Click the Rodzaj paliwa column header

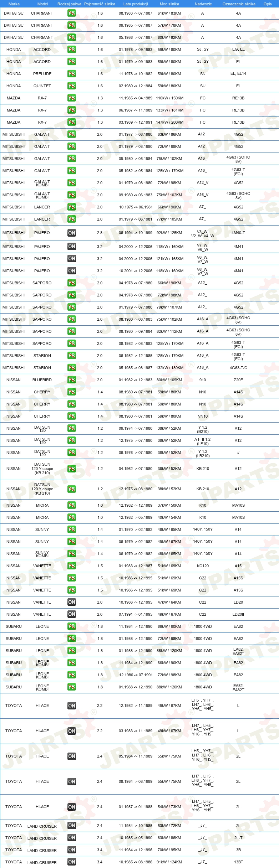coord(69,4)
